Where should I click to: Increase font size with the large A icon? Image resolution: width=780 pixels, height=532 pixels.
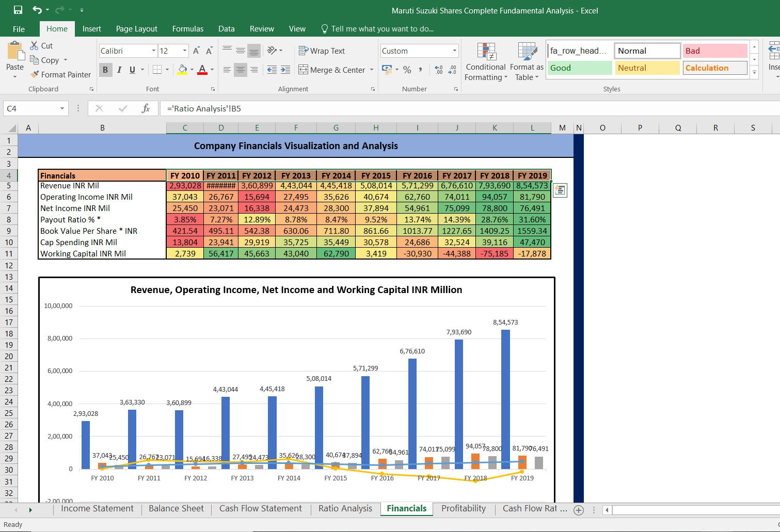(x=196, y=51)
